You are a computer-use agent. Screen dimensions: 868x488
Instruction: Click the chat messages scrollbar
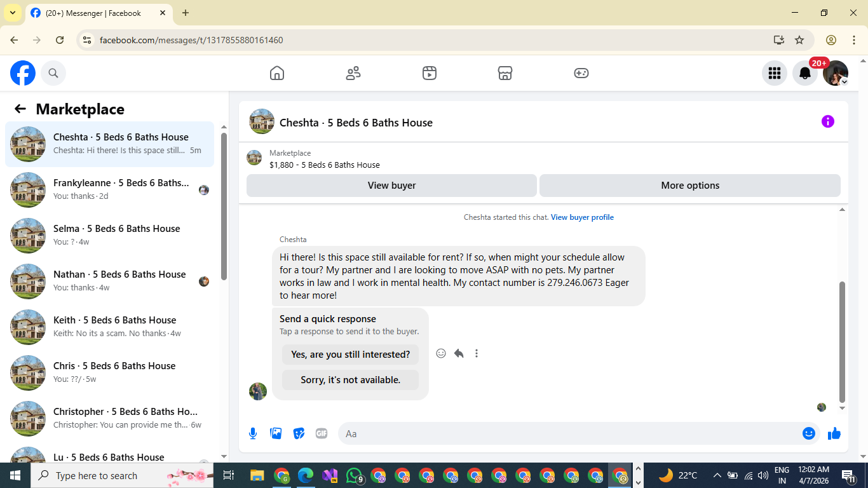click(843, 342)
